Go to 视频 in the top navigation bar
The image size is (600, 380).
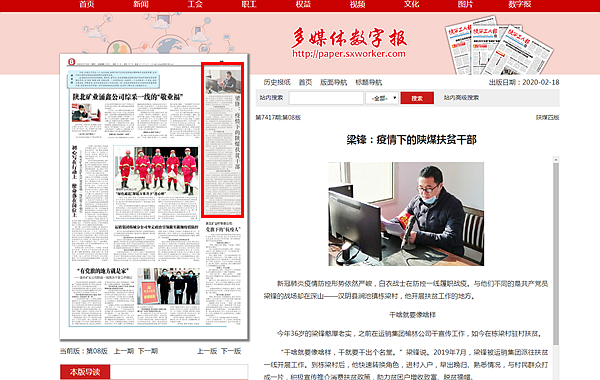(x=357, y=4)
